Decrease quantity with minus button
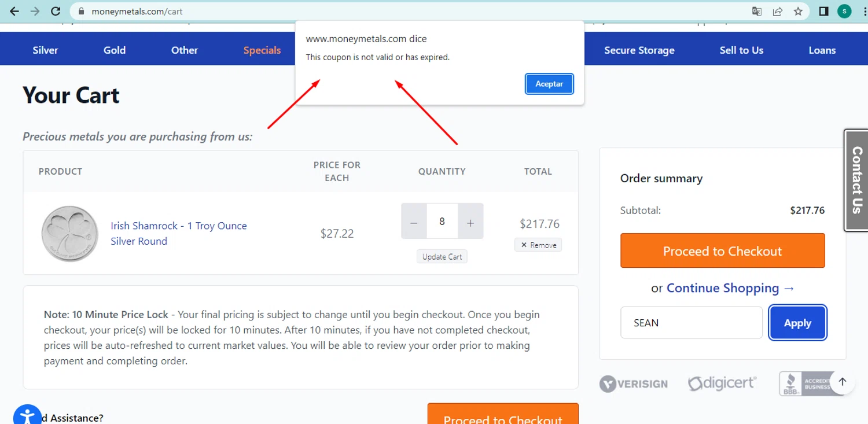This screenshot has width=868, height=424. point(414,222)
